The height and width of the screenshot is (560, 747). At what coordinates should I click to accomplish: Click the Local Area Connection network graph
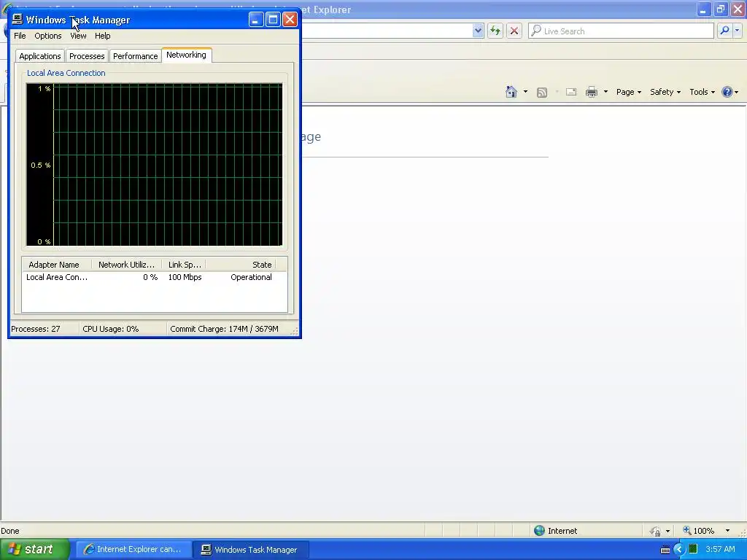(155, 165)
